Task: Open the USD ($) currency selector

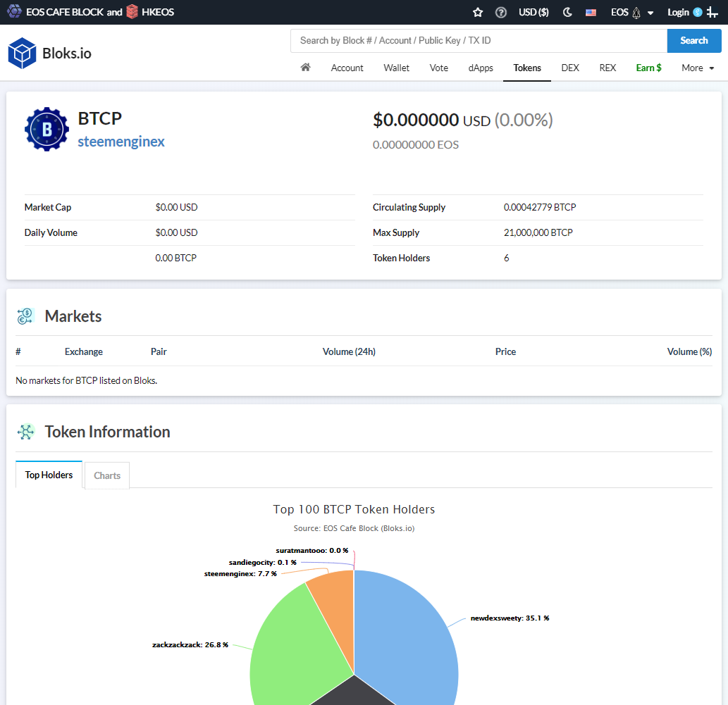Action: click(533, 13)
